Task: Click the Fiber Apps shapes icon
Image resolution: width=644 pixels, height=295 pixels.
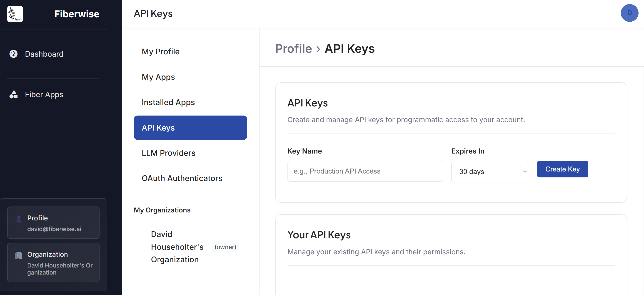Action: click(13, 94)
